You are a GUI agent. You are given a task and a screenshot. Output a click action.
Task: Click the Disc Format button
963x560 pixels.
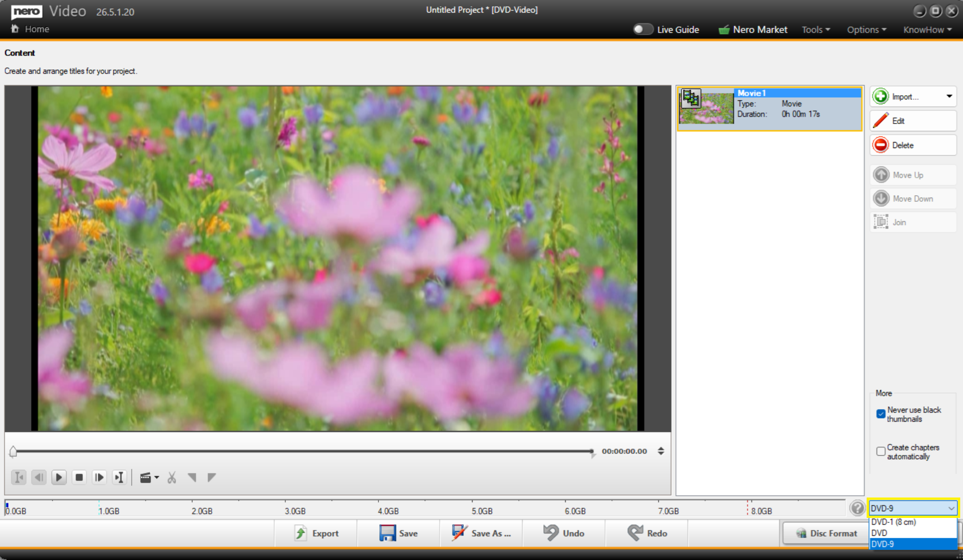pyautogui.click(x=826, y=533)
